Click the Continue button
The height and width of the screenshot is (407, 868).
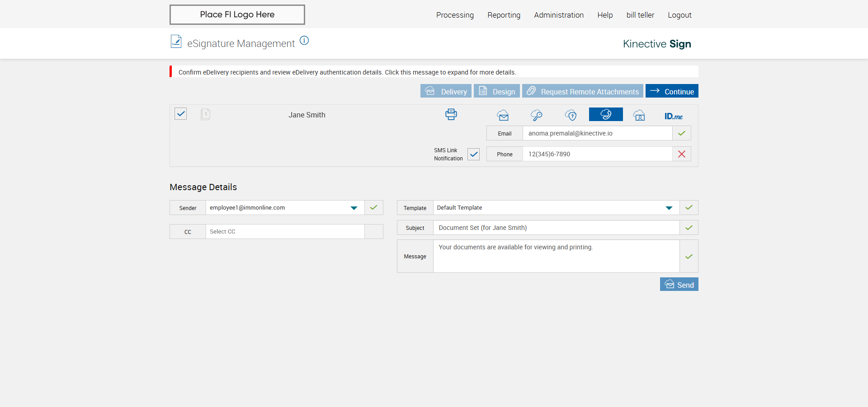click(x=672, y=91)
